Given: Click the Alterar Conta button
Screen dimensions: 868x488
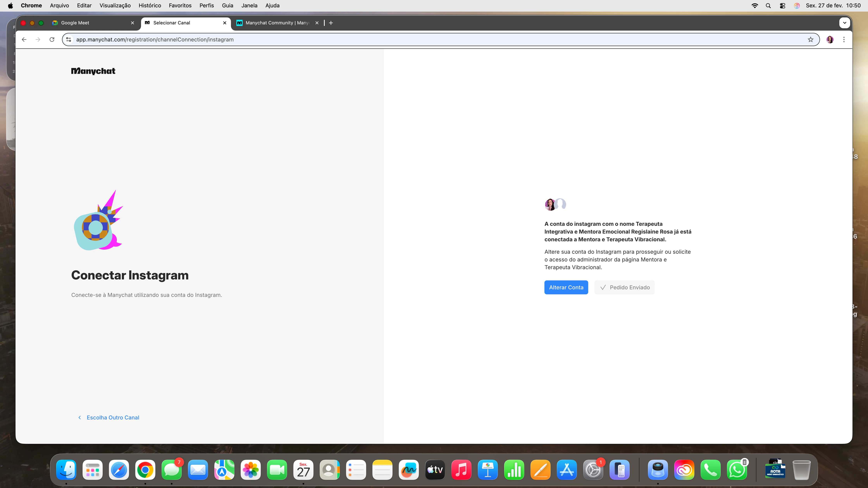Looking at the screenshot, I should coord(566,287).
